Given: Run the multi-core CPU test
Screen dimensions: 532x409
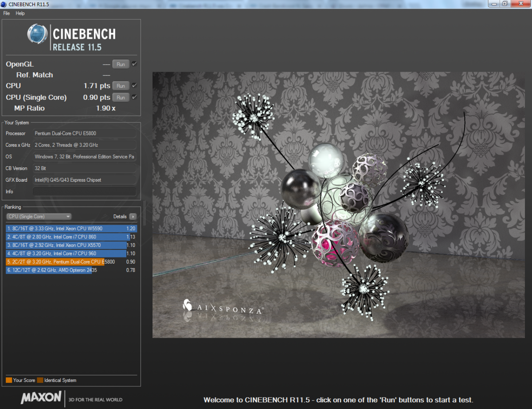Looking at the screenshot, I should coord(121,86).
